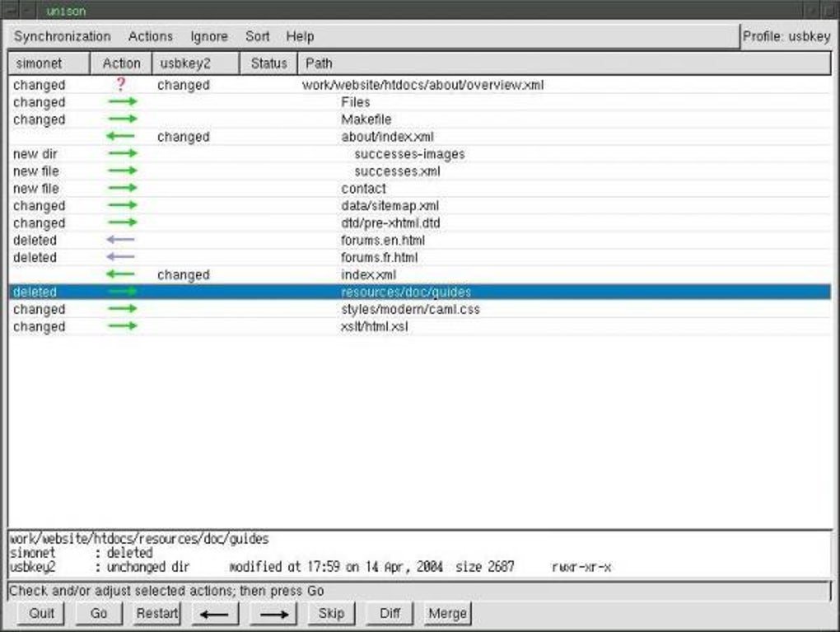Image resolution: width=840 pixels, height=632 pixels.
Task: Select the xslt/html.xsl path entry
Action: (374, 326)
